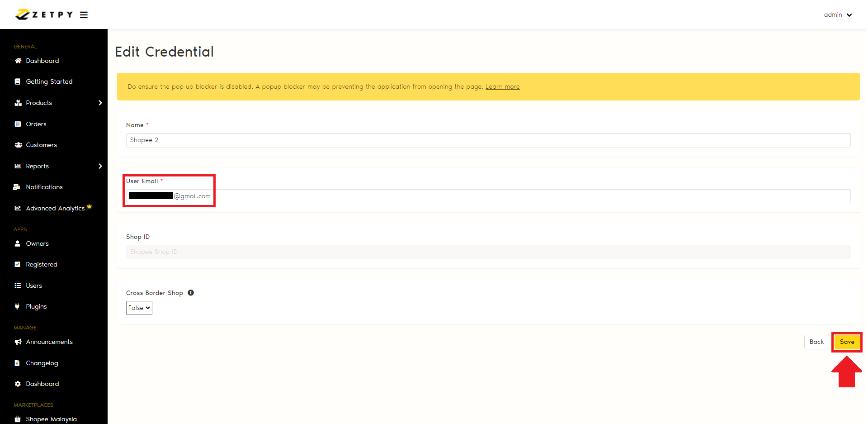Click the Shopee Malaysia bag icon

point(18,419)
